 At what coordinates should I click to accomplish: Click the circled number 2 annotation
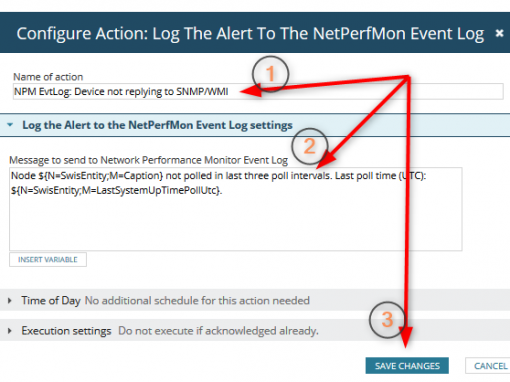point(310,146)
